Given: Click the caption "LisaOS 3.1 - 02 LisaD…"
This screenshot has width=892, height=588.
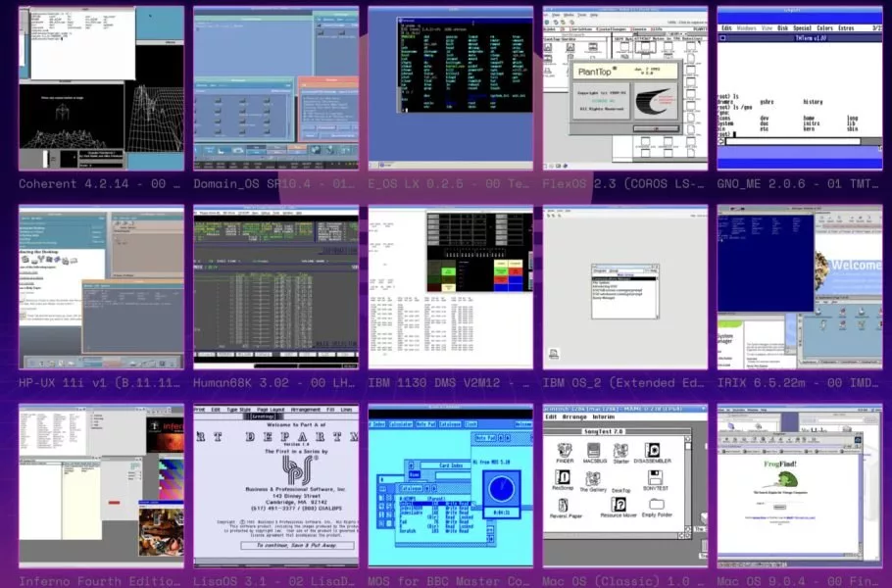Looking at the screenshot, I should [274, 581].
